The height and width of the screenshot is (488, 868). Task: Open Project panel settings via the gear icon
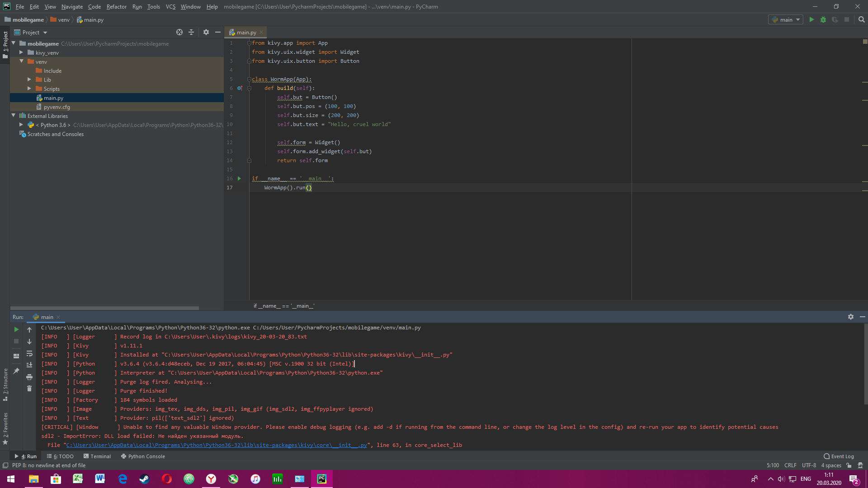(206, 32)
